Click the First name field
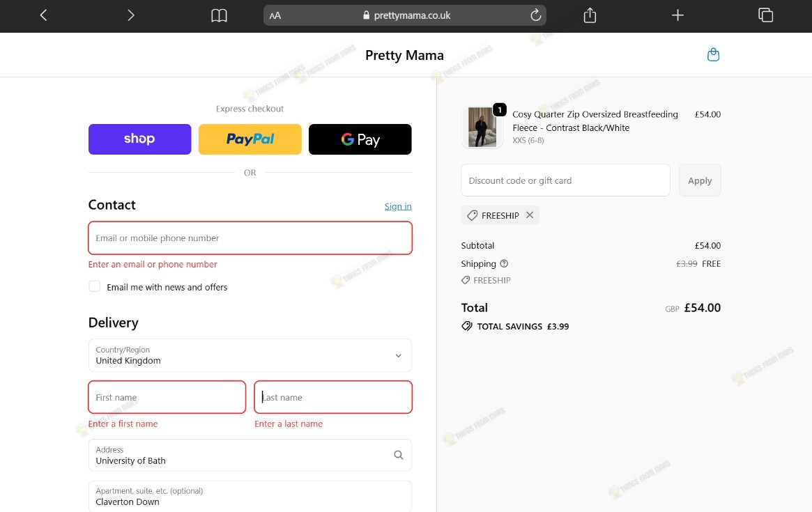Viewport: 812px width, 512px height. coord(167,397)
